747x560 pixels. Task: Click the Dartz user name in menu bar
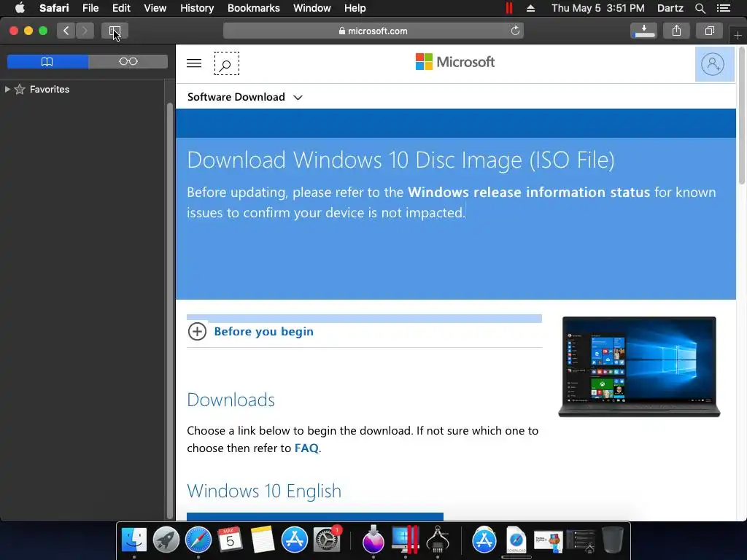[670, 8]
